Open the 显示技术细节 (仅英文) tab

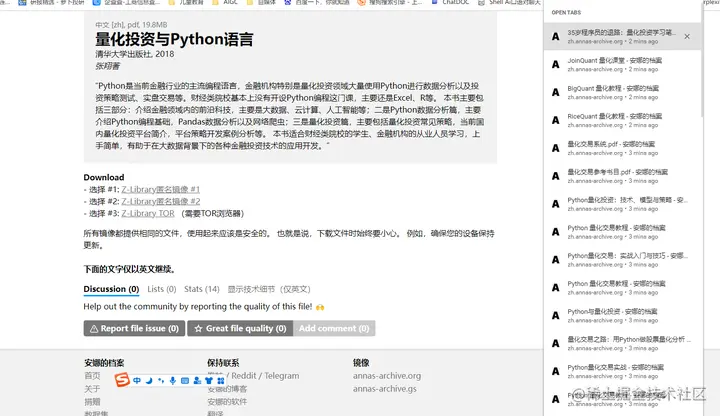point(269,289)
